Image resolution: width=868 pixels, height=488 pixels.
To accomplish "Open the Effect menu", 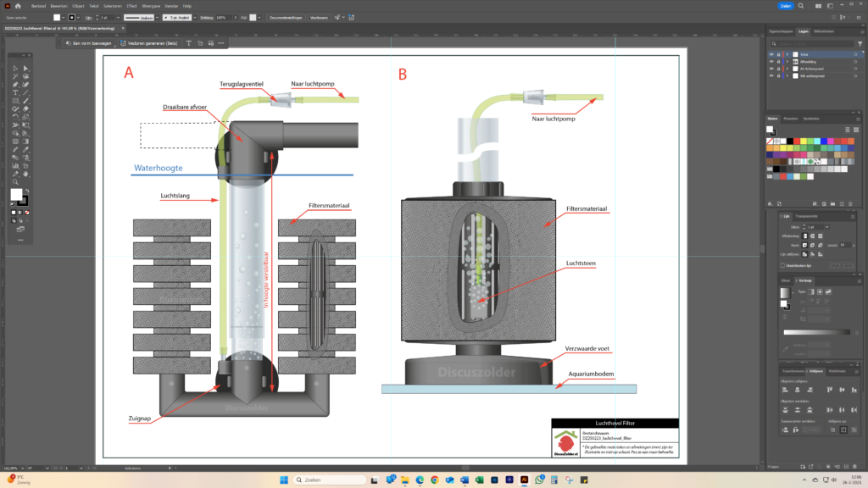I will [x=131, y=6].
